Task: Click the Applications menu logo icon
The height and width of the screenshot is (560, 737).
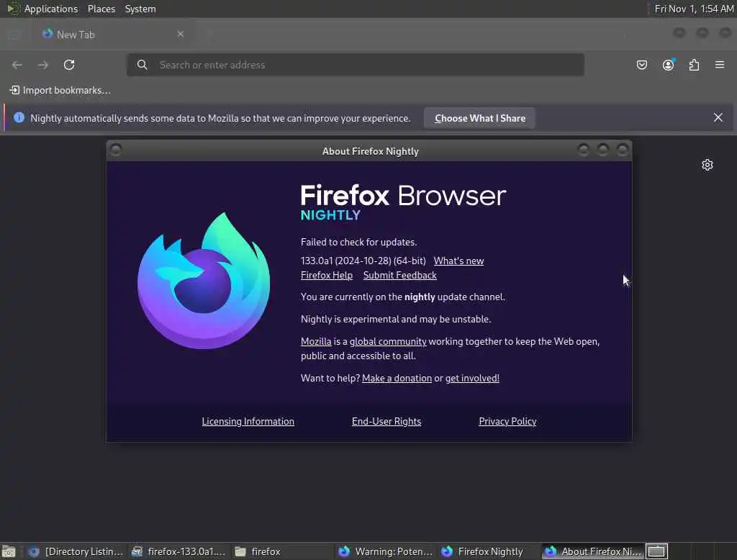Action: tap(13, 9)
